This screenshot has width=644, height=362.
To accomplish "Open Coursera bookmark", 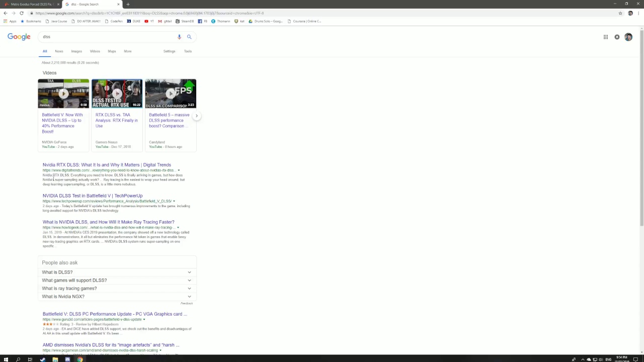I will 304,21.
